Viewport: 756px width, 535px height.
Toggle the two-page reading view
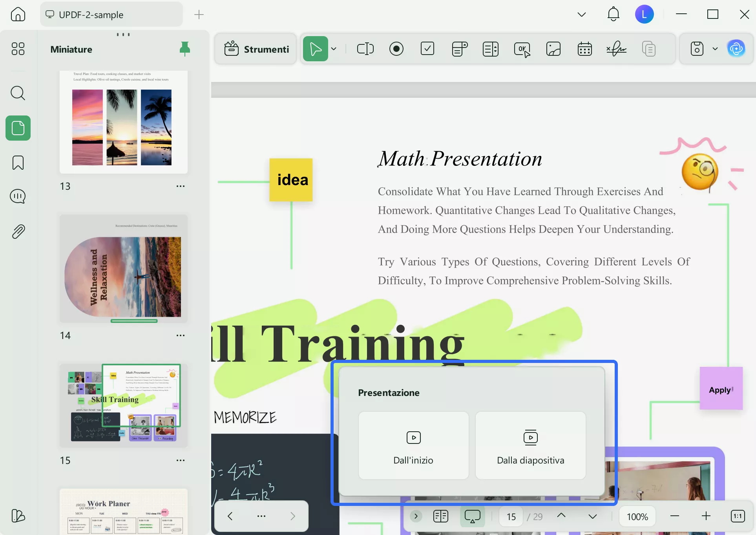point(441,516)
